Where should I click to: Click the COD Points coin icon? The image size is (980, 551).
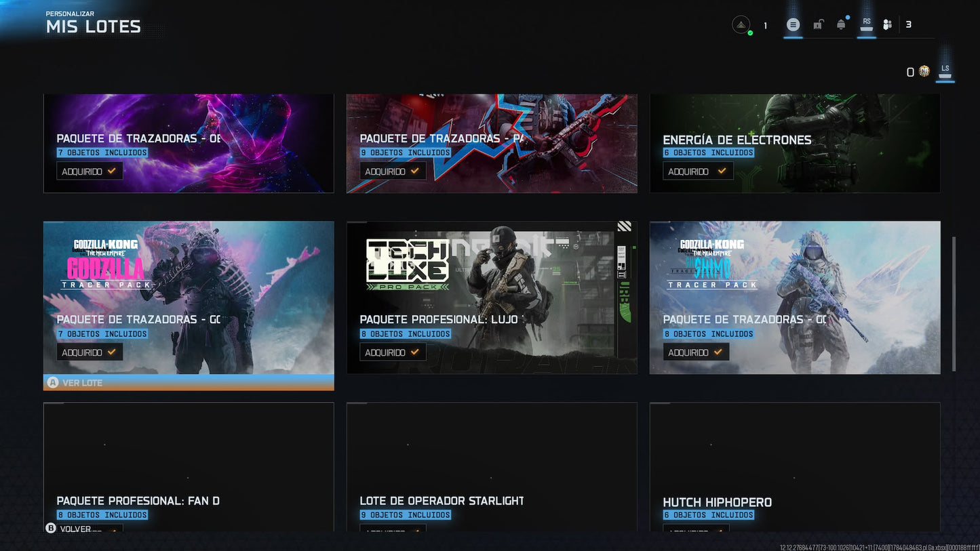[924, 71]
